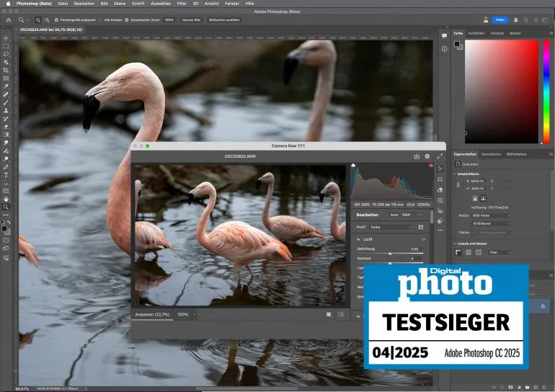Switch to the Farbfelder tab
Viewport: 555px width, 392px height.
tap(476, 33)
